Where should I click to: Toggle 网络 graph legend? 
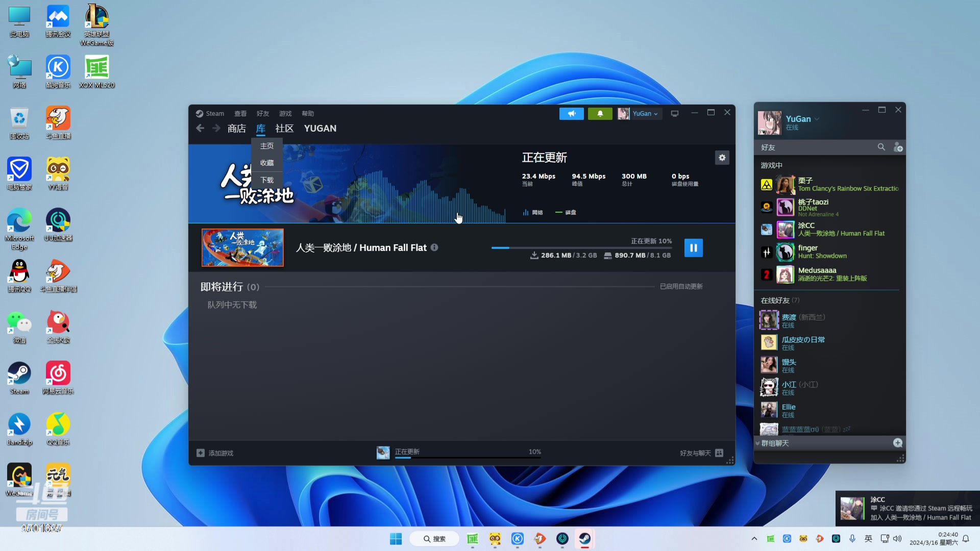pos(532,212)
